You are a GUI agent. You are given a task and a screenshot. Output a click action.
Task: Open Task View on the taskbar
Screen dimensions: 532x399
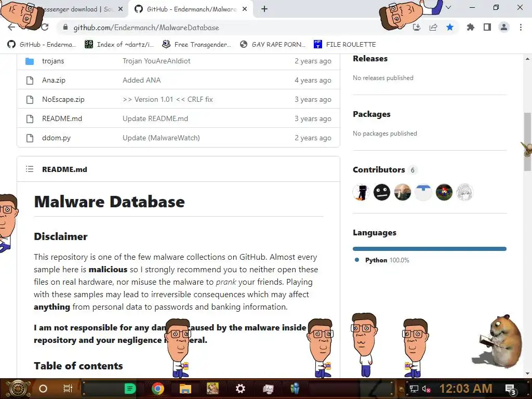68,389
